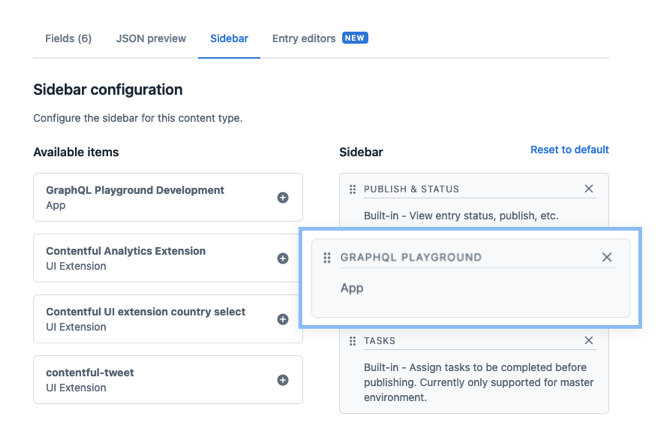Click the GRAPHQL PLAYGROUND widget heading
The image size is (669, 448).
pos(411,257)
